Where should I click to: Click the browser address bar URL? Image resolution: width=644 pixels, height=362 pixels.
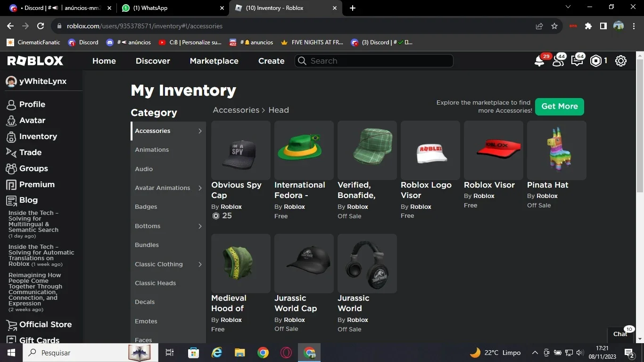145,26
